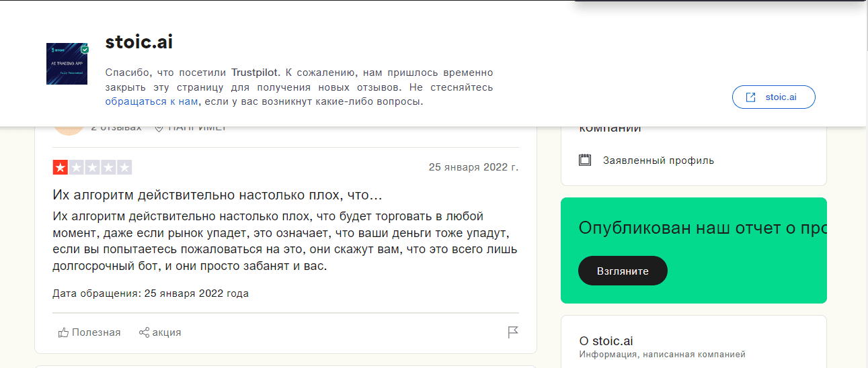
Task: Click the share icon next to 'акция'
Action: pos(144,332)
